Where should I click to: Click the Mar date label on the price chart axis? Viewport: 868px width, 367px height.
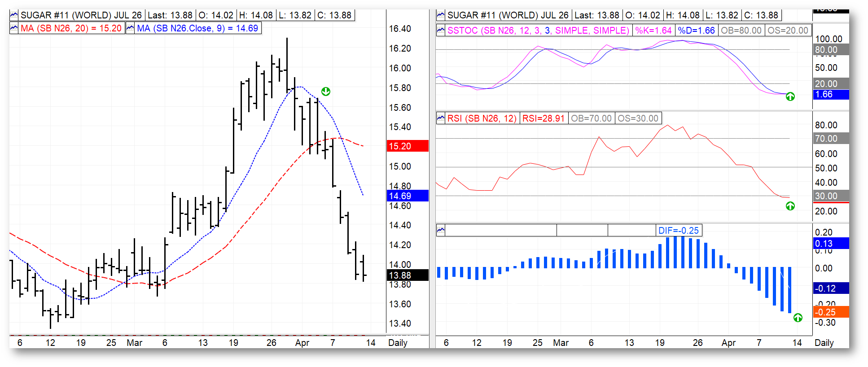pos(135,343)
